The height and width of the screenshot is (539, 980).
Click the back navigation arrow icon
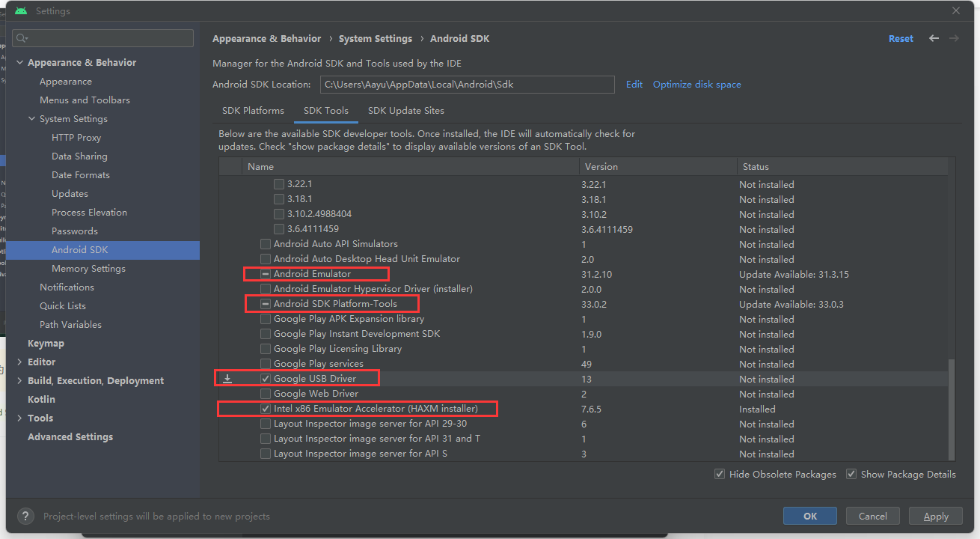[934, 38]
